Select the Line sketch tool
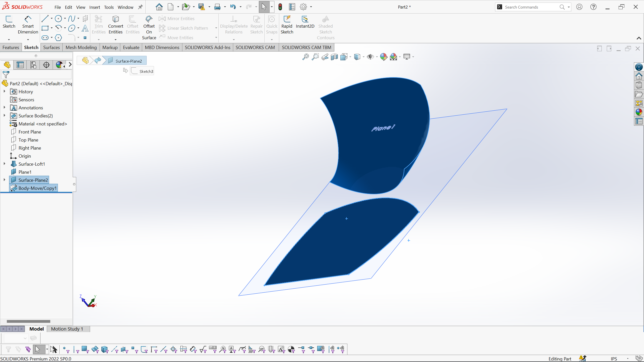This screenshot has height=362, width=644. (45, 19)
